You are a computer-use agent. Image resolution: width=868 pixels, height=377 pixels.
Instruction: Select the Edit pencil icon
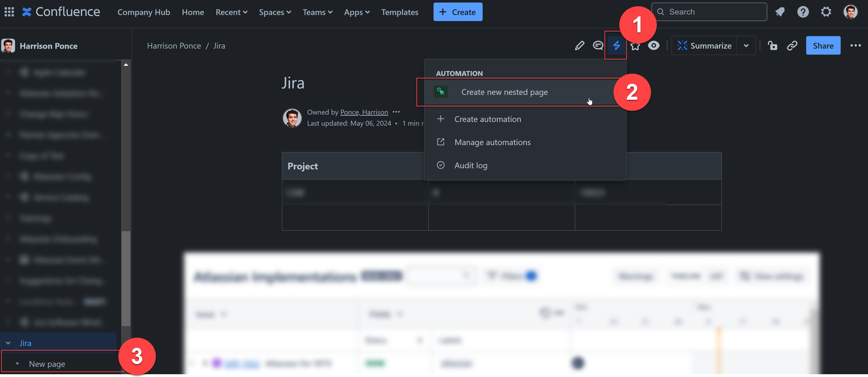pos(580,45)
